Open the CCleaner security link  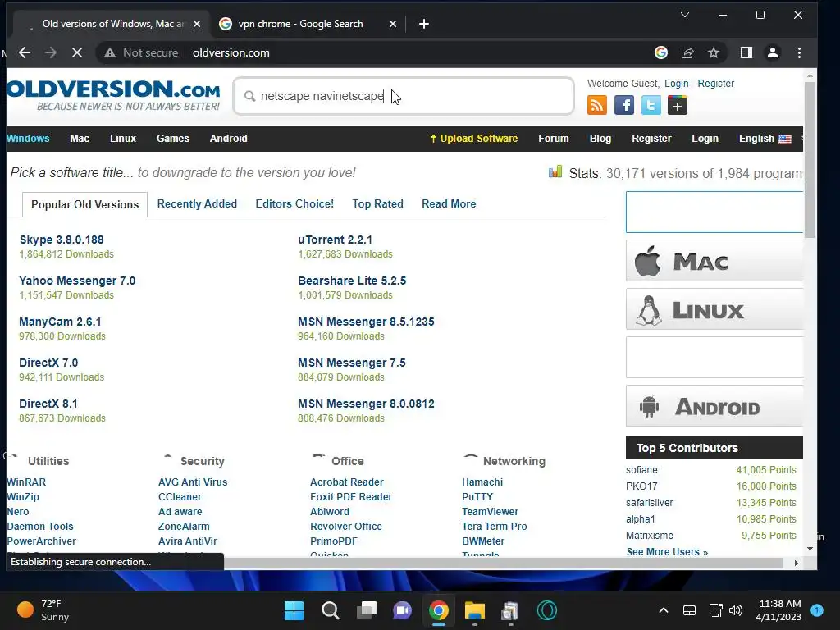tap(180, 496)
